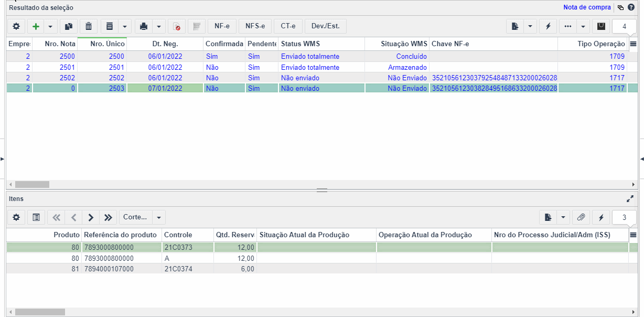This screenshot has height=317, width=644.
Task: Sort by the Chave NF-e column header
Action: (493, 44)
